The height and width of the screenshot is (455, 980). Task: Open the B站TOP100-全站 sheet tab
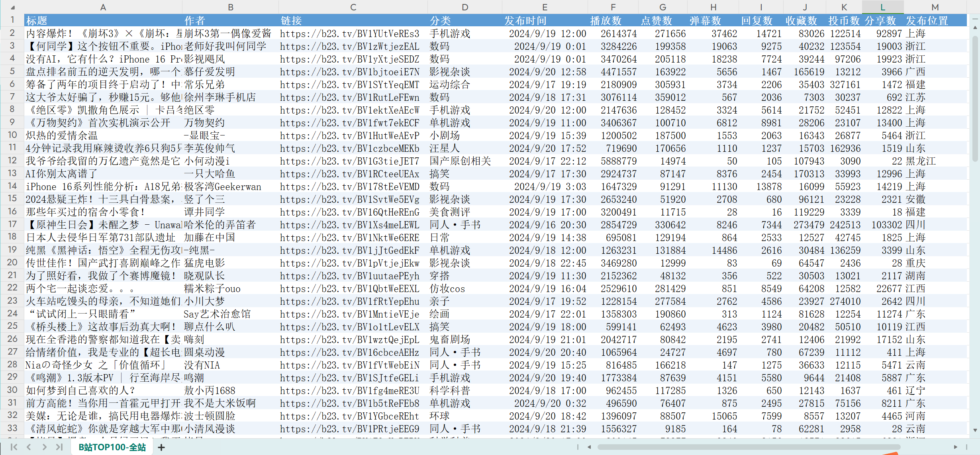pos(112,447)
